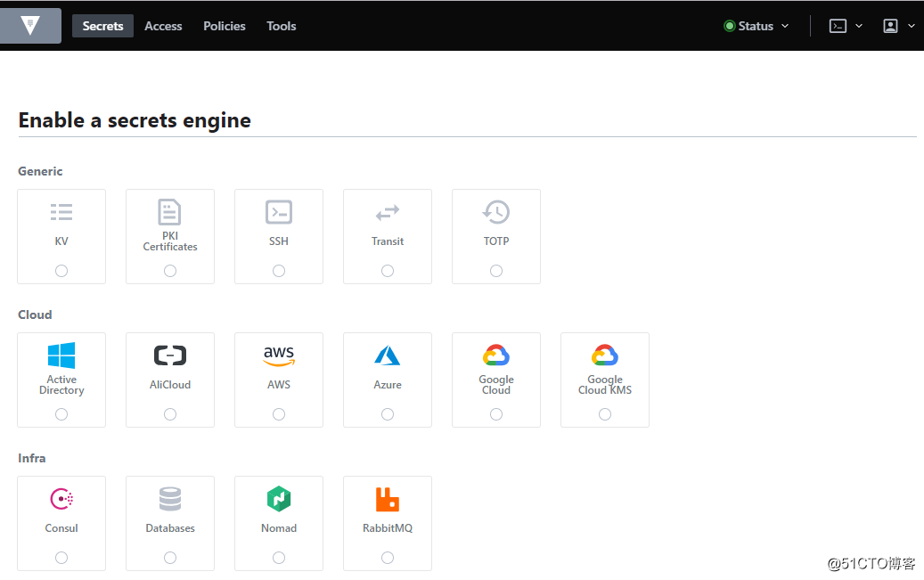This screenshot has width=924, height=580.
Task: Click the KV engine label
Action: coord(61,241)
